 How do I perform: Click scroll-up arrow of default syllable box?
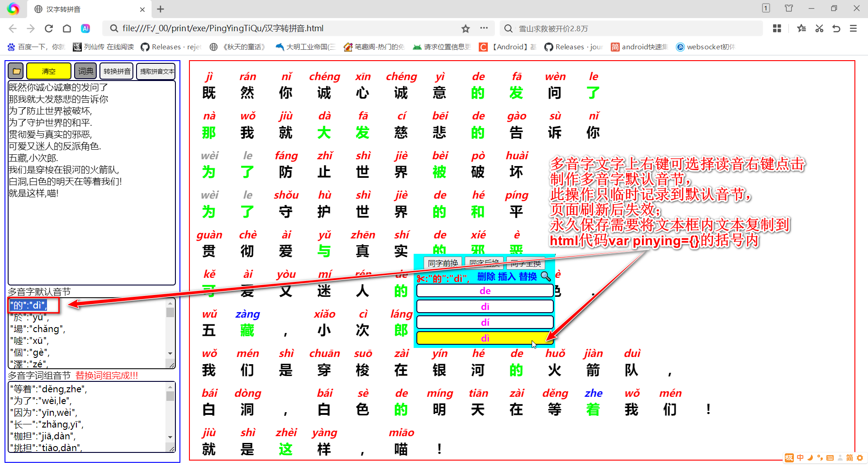coord(170,303)
